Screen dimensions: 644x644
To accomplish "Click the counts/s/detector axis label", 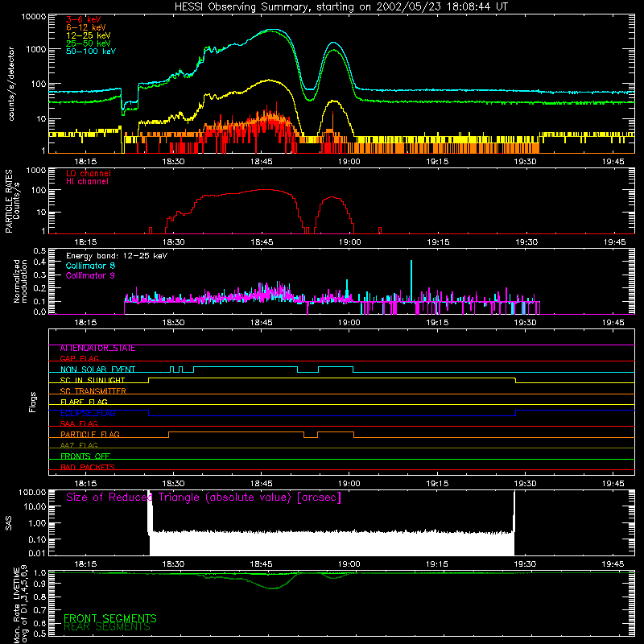I will (11, 84).
